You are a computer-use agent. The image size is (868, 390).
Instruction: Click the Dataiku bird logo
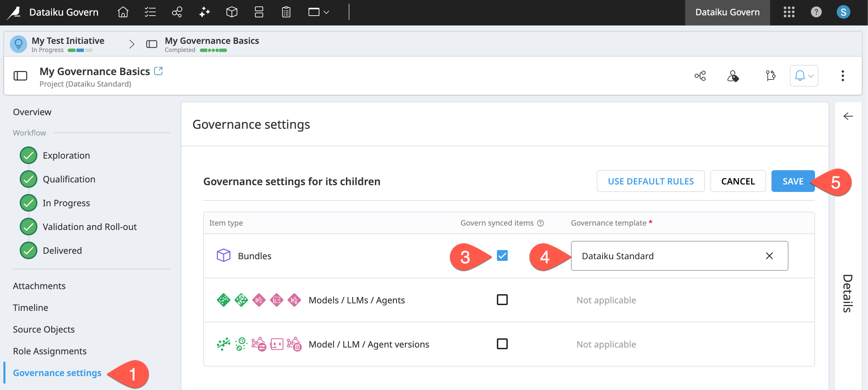[15, 13]
